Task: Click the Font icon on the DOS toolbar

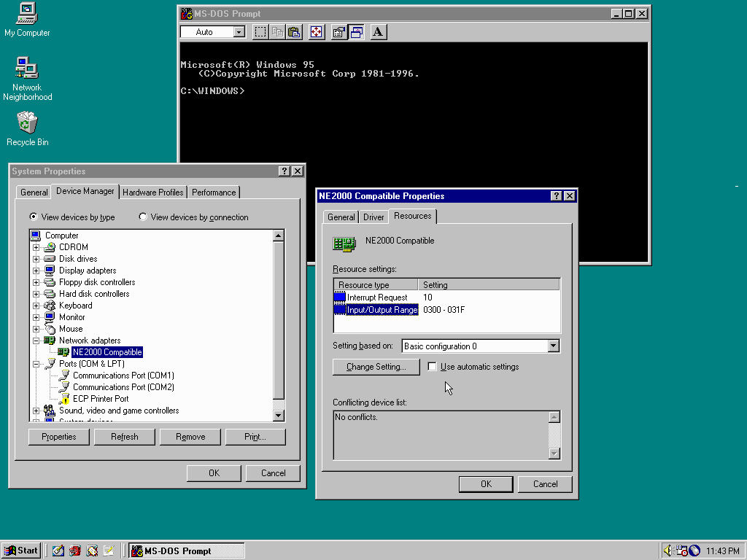Action: (378, 31)
